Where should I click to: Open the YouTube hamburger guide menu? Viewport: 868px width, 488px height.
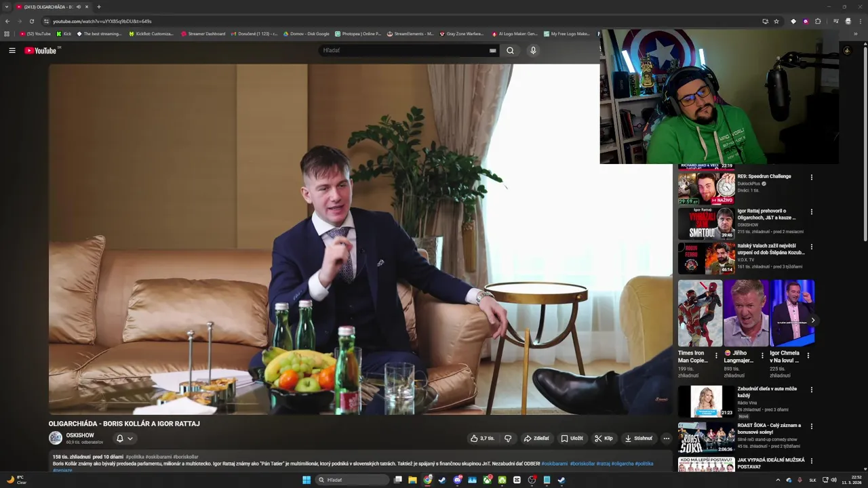coord(12,50)
